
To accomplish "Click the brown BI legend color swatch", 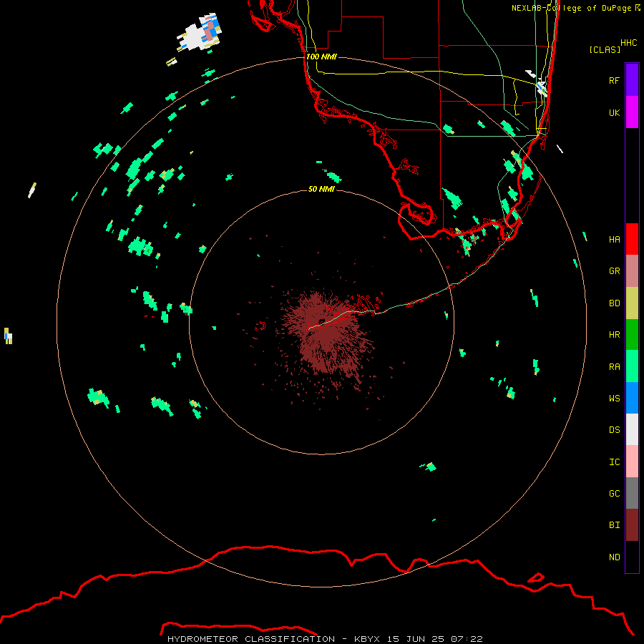I will pos(632,525).
